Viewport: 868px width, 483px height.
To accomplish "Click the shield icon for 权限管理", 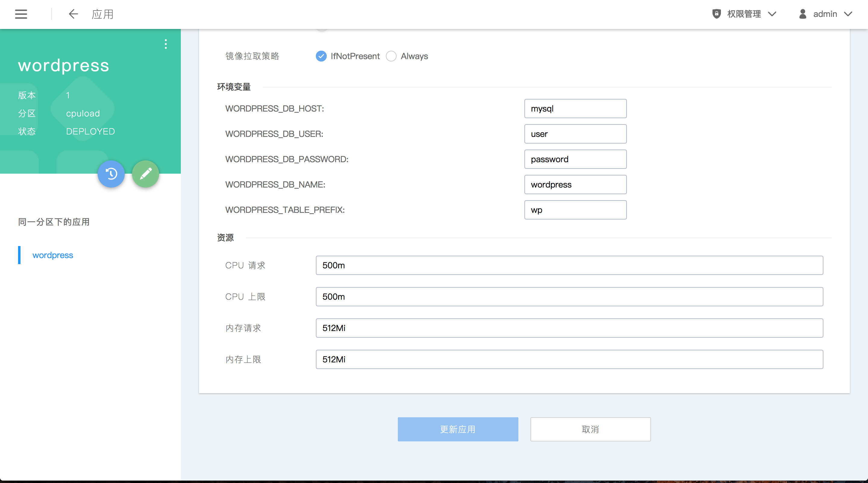I will click(x=716, y=14).
